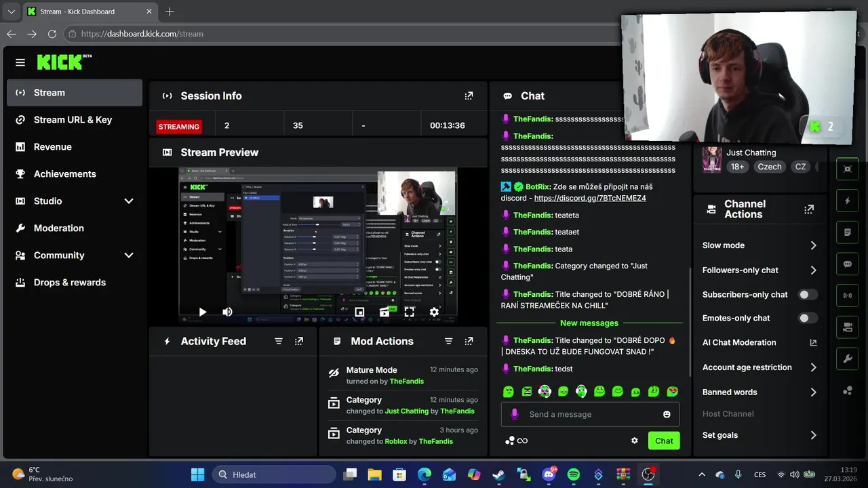The height and width of the screenshot is (488, 868).
Task: Open Followers-only chat options
Action: click(760, 270)
